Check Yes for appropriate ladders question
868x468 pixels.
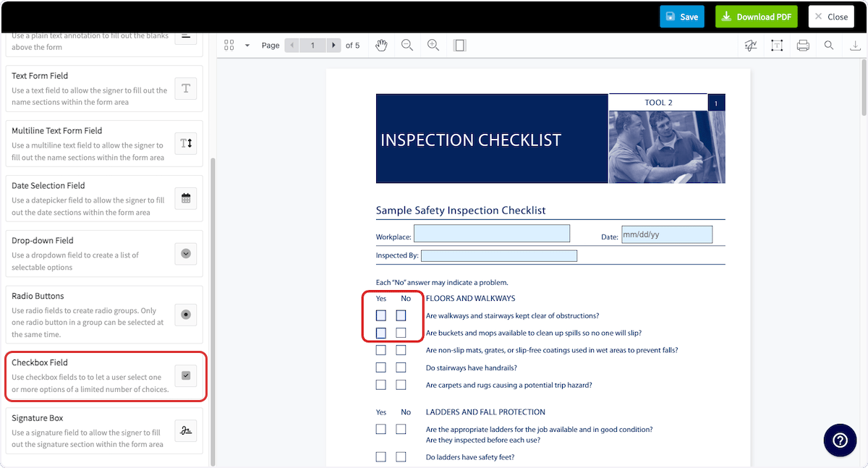pos(380,429)
